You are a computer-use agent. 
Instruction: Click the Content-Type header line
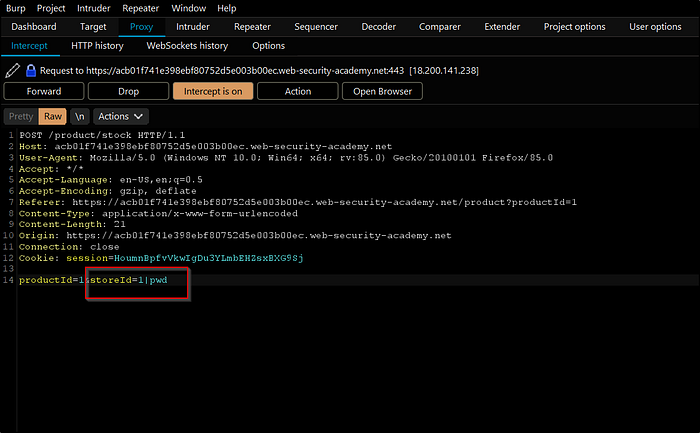tap(158, 213)
